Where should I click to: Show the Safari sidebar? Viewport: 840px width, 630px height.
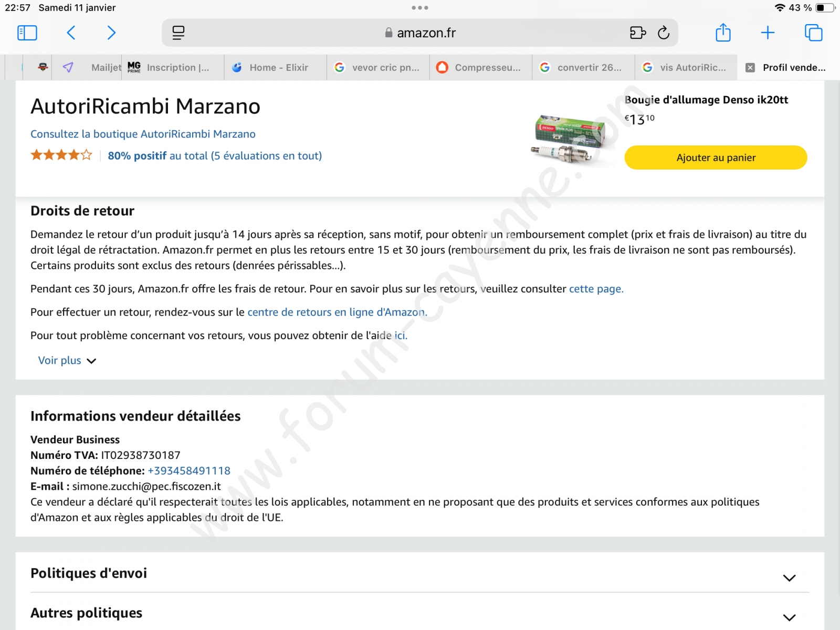[27, 33]
